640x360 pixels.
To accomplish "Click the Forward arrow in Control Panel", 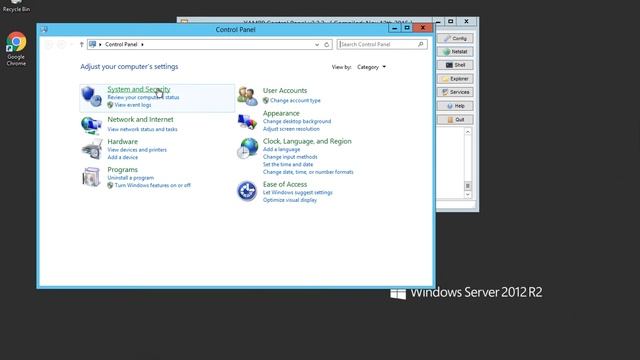I will (x=61, y=44).
